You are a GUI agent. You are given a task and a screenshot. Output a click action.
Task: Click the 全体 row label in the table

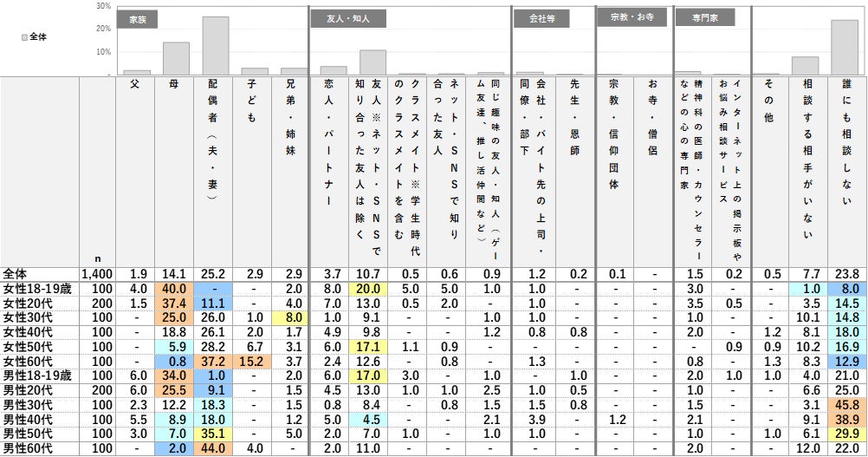pyautogui.click(x=15, y=274)
